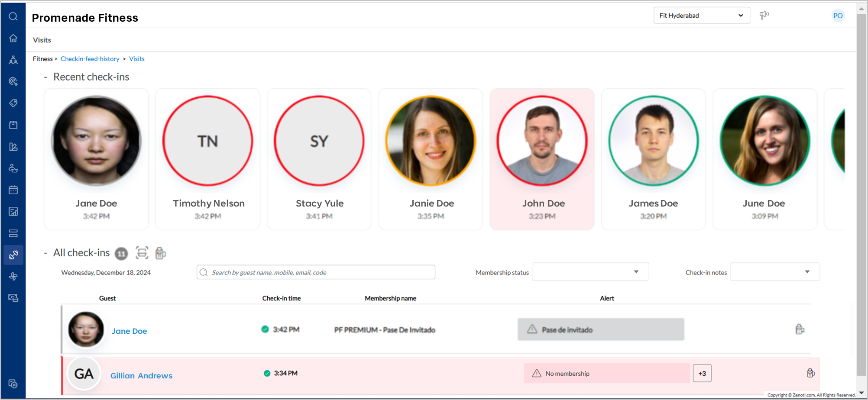This screenshot has width=868, height=400.
Task: Click the Alert column header
Action: (607, 298)
